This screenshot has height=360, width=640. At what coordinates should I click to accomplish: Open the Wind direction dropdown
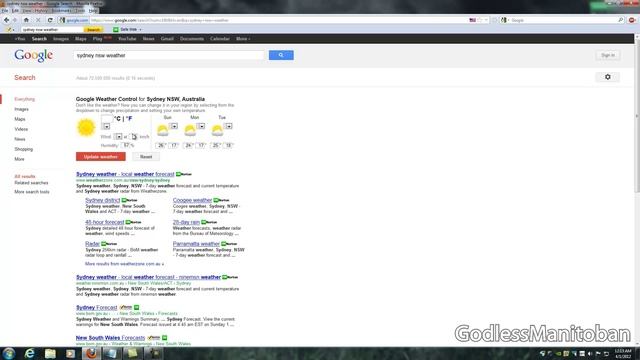(x=118, y=137)
